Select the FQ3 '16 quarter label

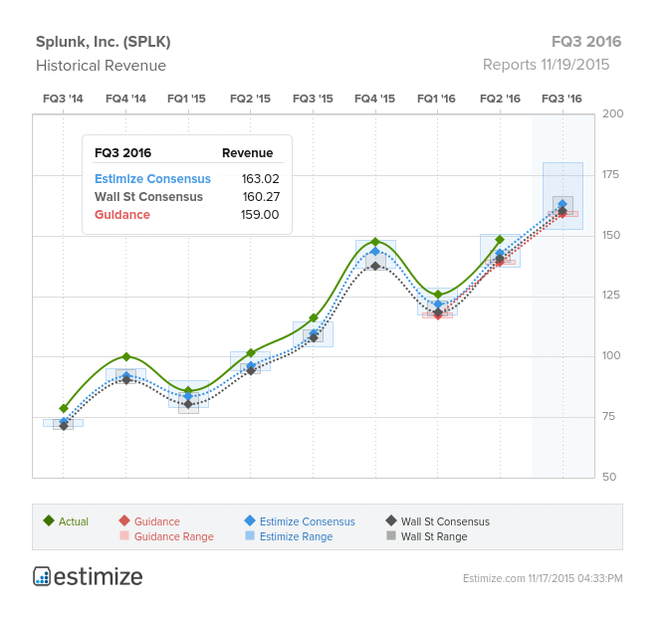[561, 99]
